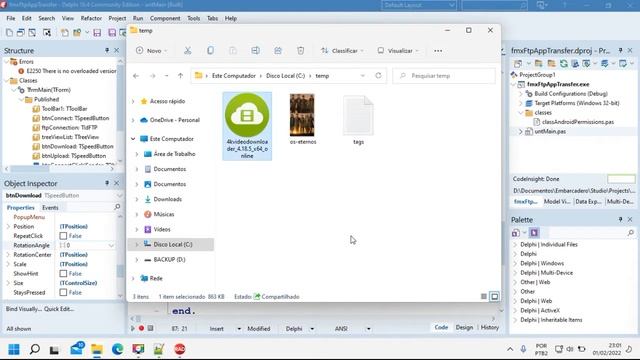Click the Share icon in Explorer toolbar
This screenshot has width=640, height=360.
[278, 51]
